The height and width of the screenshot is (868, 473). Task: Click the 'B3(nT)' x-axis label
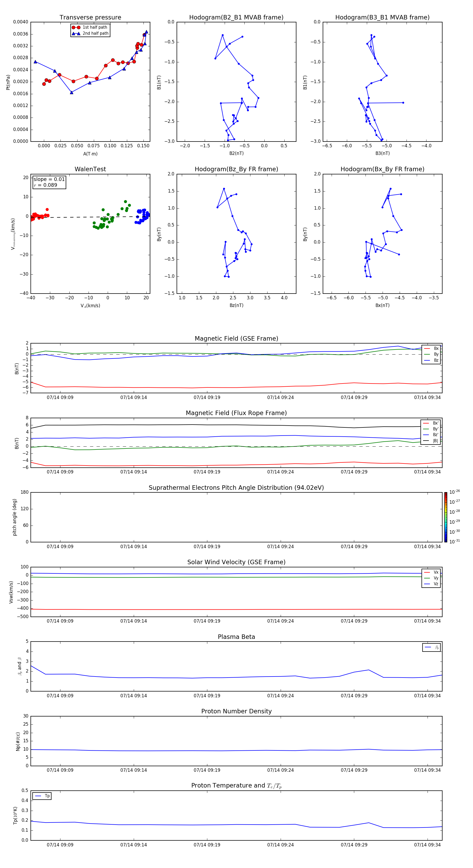pos(382,153)
